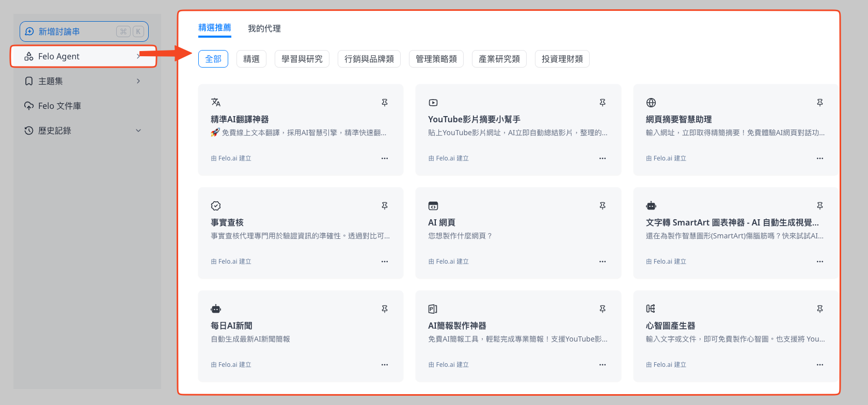Filter agents by 精選
This screenshot has height=405, width=868.
coord(251,59)
